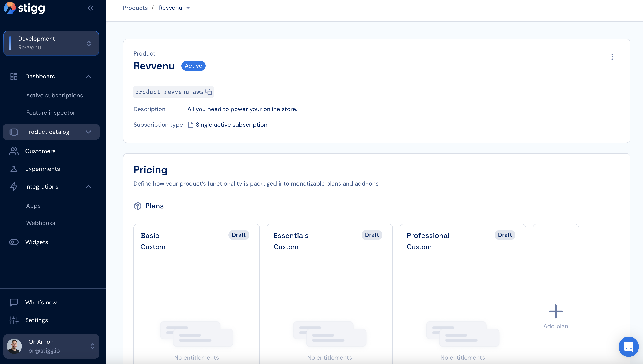Open the Basic plan card
Image resolution: width=643 pixels, height=364 pixels.
(x=197, y=294)
